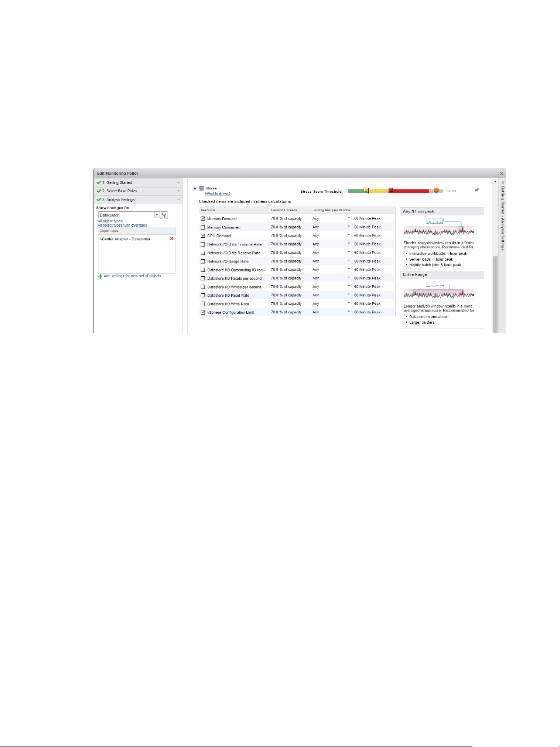Screen dimensions: 560x747
Task: Check Datastore I/O Outstanding IO requests checkbox
Action: 203,270
